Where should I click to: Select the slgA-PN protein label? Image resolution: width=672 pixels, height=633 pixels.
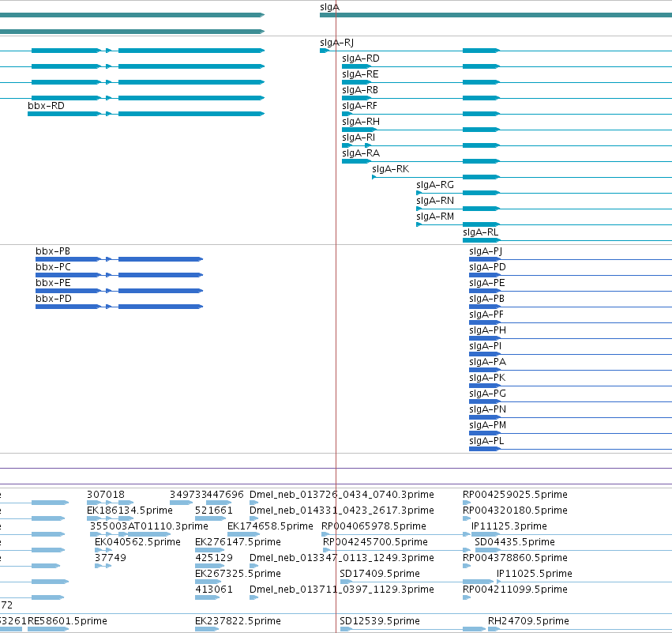487,410
